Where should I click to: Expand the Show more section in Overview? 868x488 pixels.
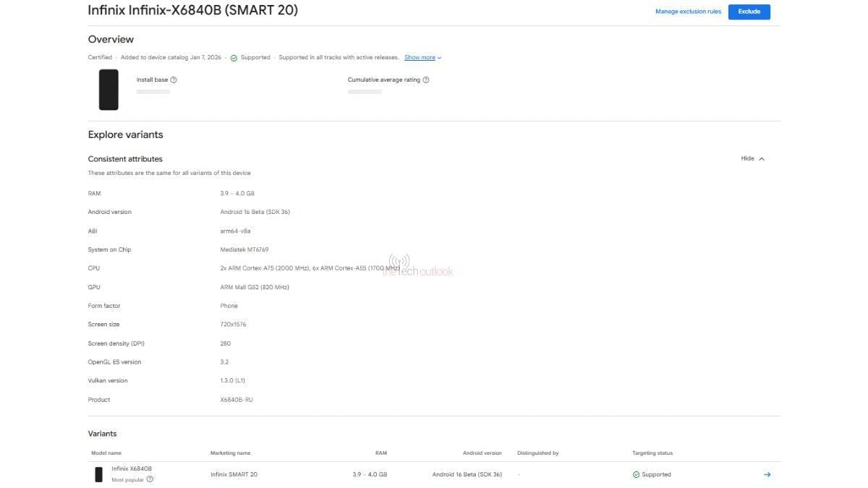(x=419, y=56)
